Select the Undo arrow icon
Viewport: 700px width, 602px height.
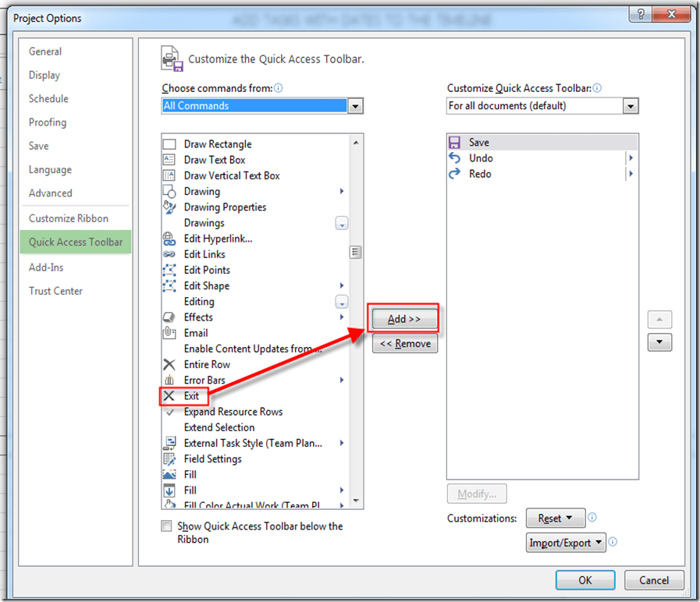pyautogui.click(x=455, y=158)
